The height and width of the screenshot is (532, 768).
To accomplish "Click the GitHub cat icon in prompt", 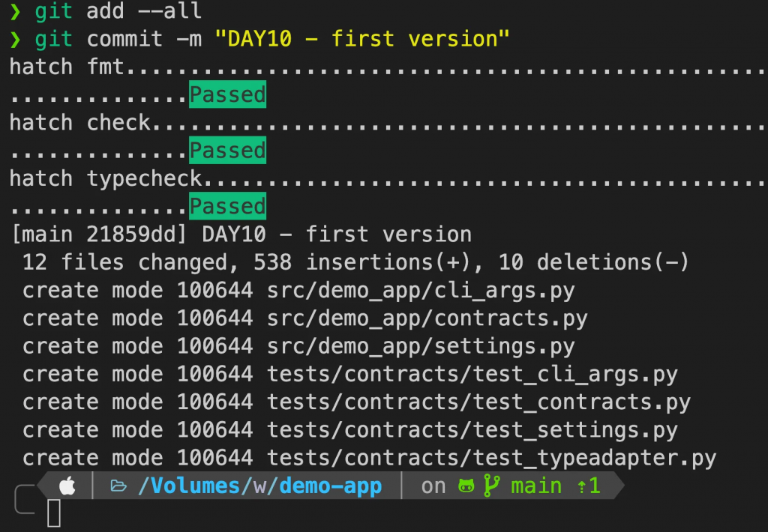I will click(466, 486).
